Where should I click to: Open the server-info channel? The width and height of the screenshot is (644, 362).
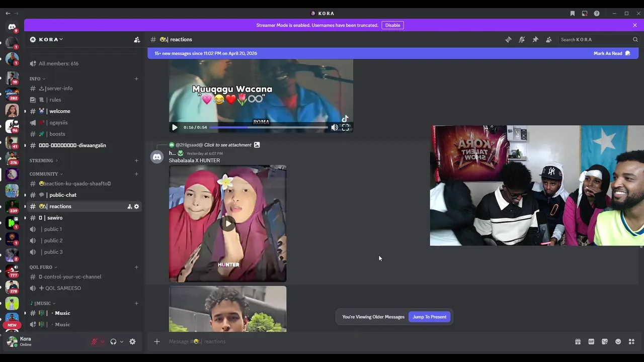coord(85,88)
